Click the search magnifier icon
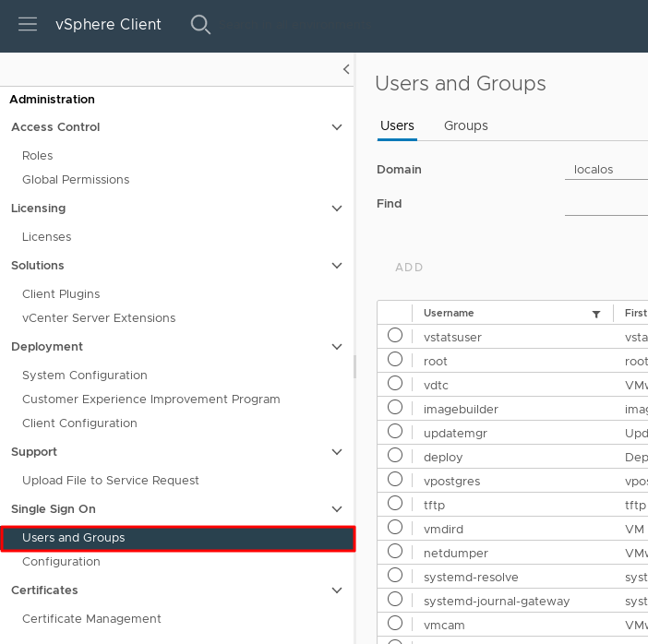The image size is (648, 644). (x=200, y=25)
